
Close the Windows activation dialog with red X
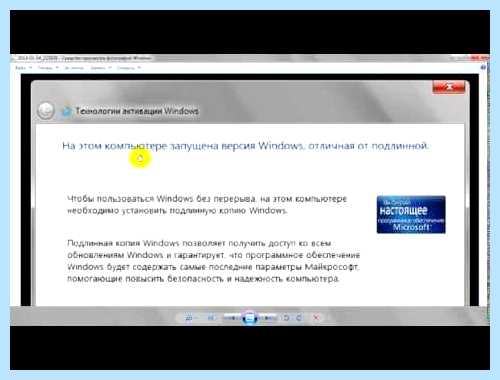[x=449, y=87]
